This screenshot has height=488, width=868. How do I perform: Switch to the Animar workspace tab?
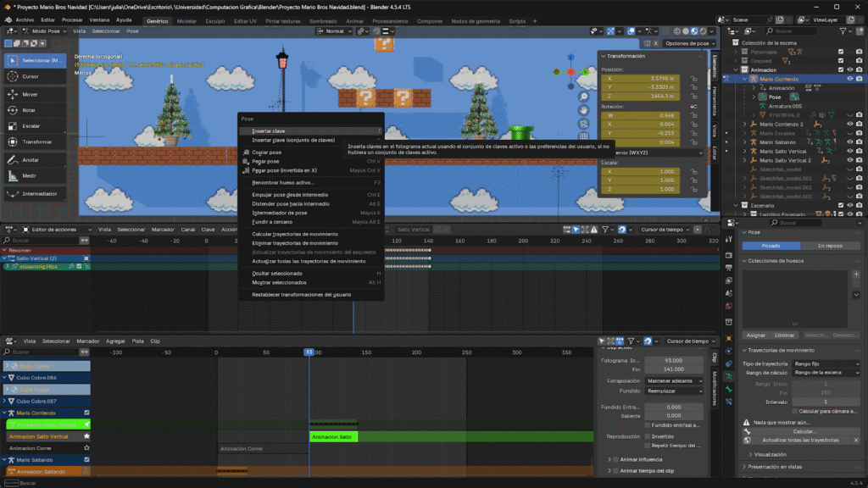(x=355, y=20)
